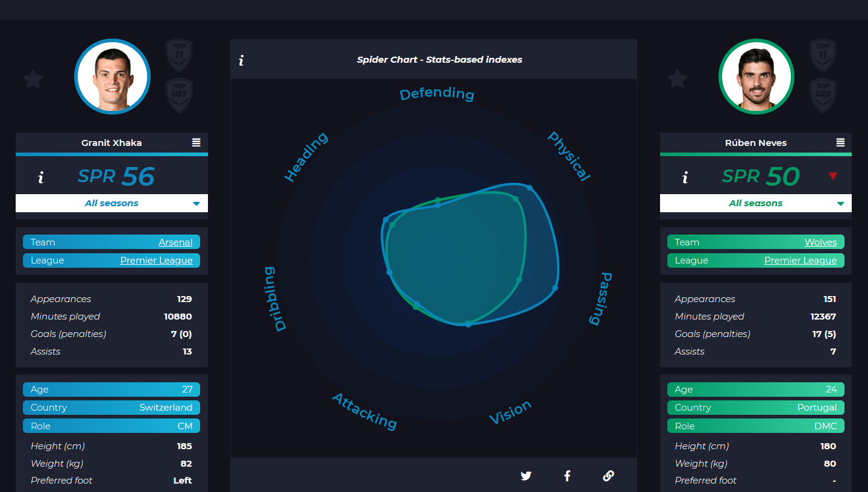Open the Wolves team link
This screenshot has width=868, height=492.
pyautogui.click(x=820, y=242)
